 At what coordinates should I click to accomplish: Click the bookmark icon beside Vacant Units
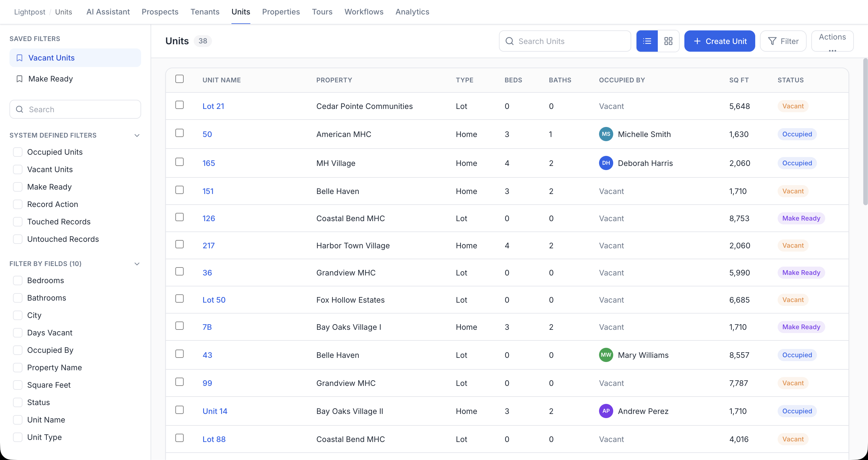(19, 58)
